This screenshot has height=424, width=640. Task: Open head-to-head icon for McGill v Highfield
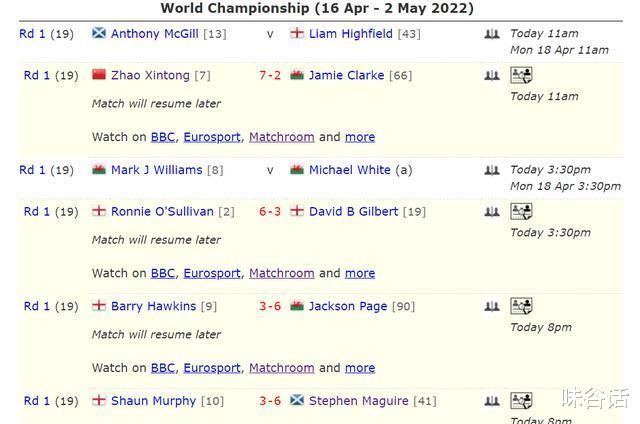[492, 34]
